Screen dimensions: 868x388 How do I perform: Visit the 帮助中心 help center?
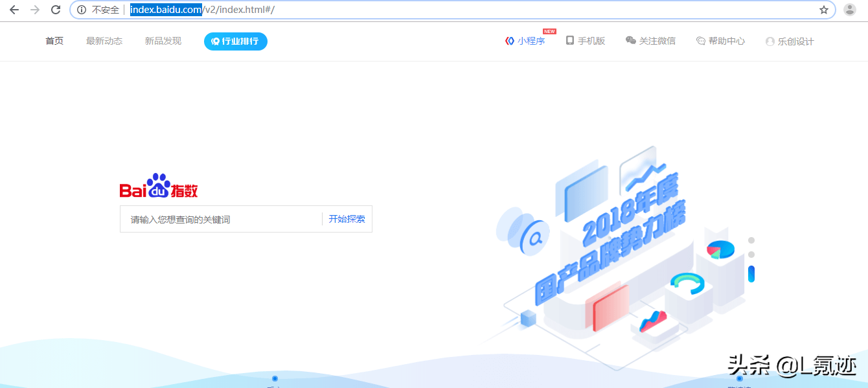[720, 41]
